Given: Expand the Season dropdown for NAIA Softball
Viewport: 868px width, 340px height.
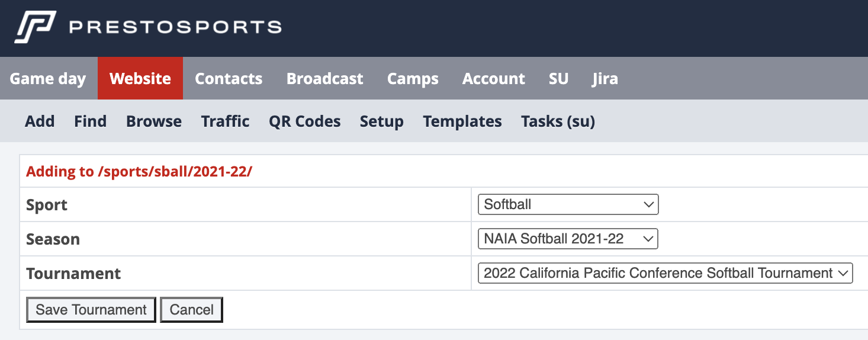Looking at the screenshot, I should [x=568, y=239].
